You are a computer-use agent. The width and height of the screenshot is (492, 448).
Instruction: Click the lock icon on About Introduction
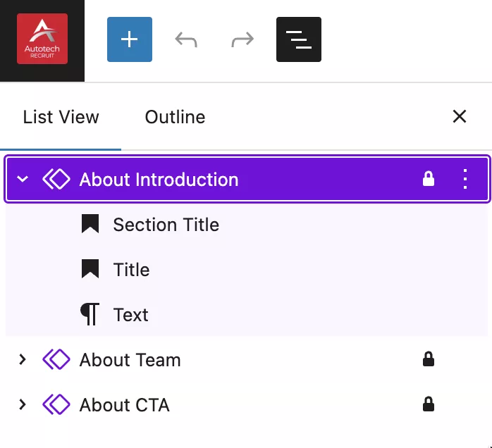click(429, 180)
